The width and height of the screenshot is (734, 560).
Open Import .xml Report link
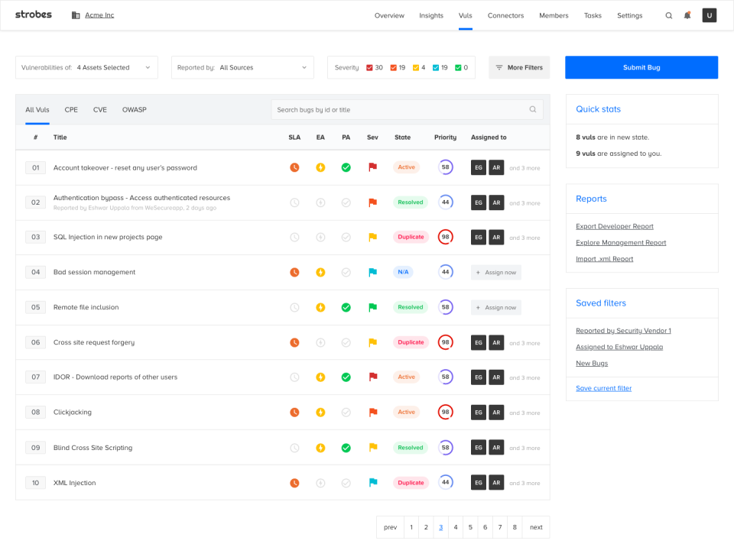coord(604,259)
